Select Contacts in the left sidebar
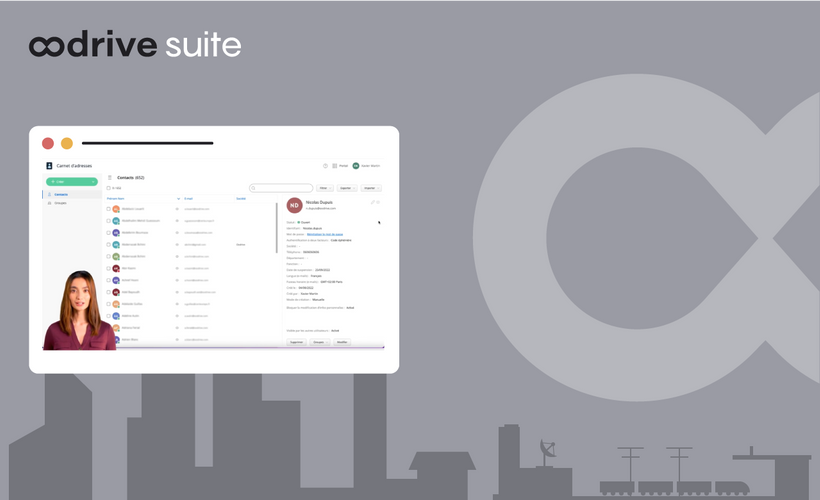 point(61,194)
